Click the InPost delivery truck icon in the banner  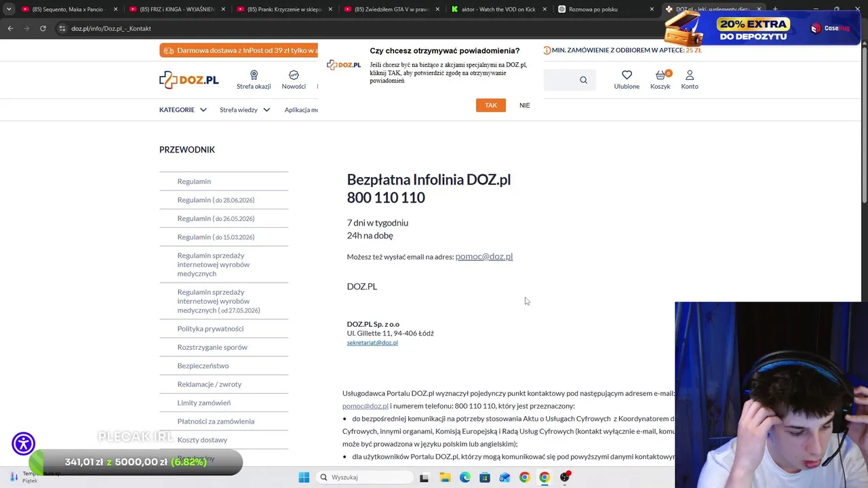click(169, 50)
